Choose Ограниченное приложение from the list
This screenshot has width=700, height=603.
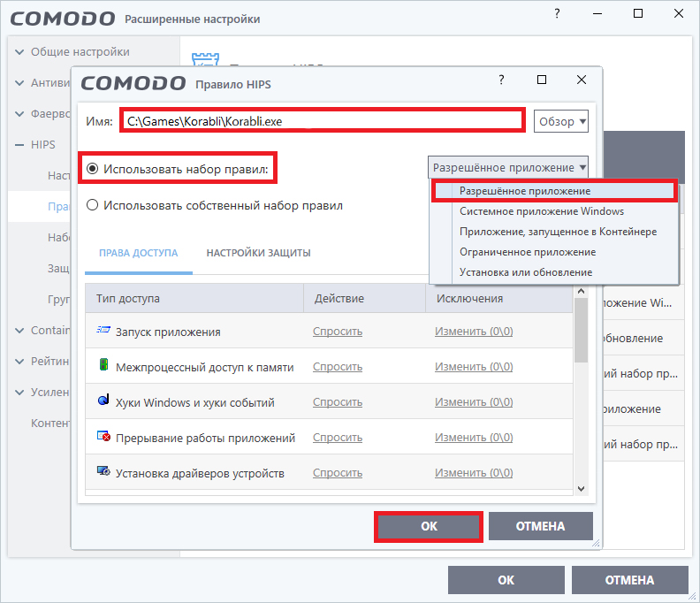click(554, 252)
